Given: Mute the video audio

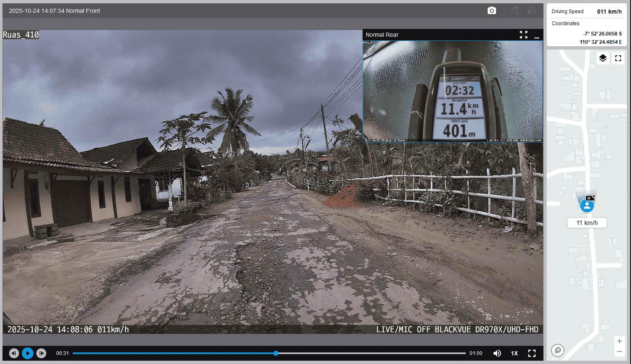Looking at the screenshot, I should pos(497,353).
